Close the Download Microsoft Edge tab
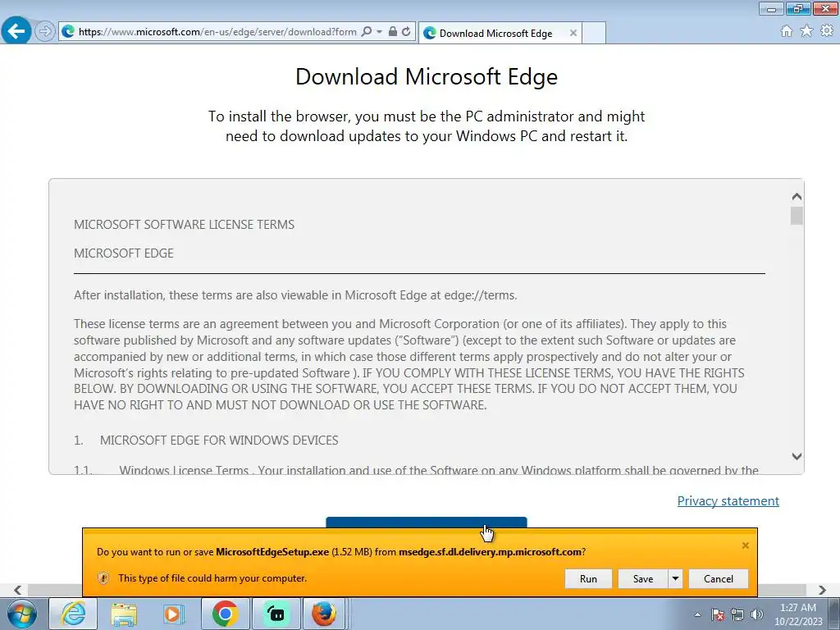The height and width of the screenshot is (630, 840). click(573, 33)
